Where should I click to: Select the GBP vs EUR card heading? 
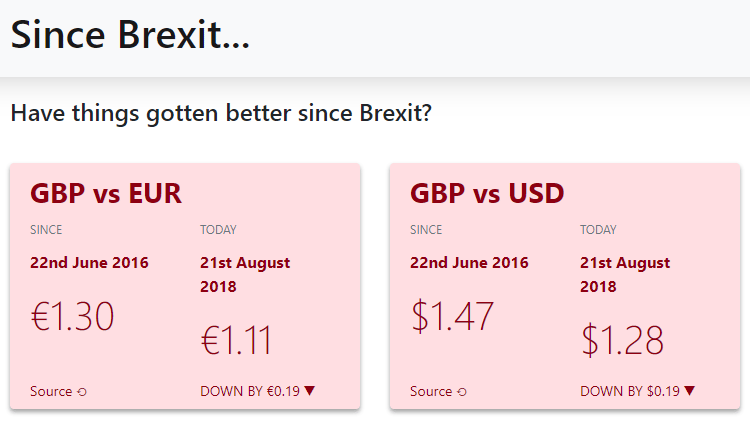(x=106, y=193)
